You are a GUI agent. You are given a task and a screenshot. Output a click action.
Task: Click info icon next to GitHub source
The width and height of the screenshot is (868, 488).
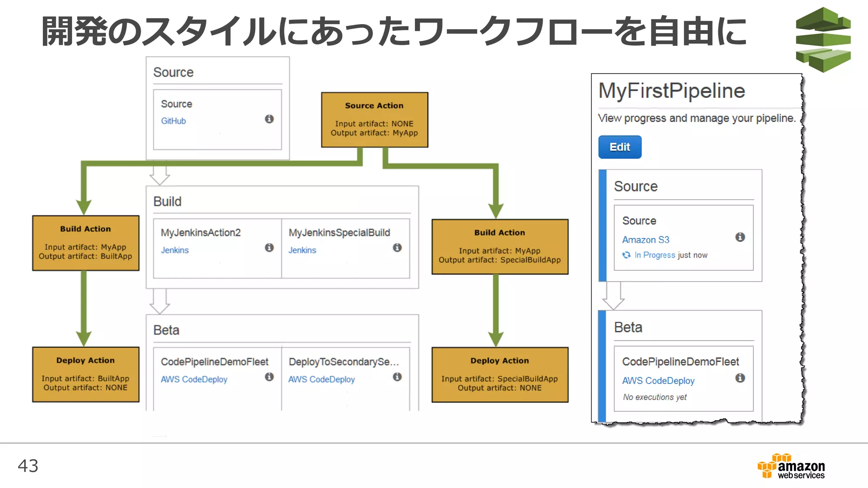click(269, 119)
